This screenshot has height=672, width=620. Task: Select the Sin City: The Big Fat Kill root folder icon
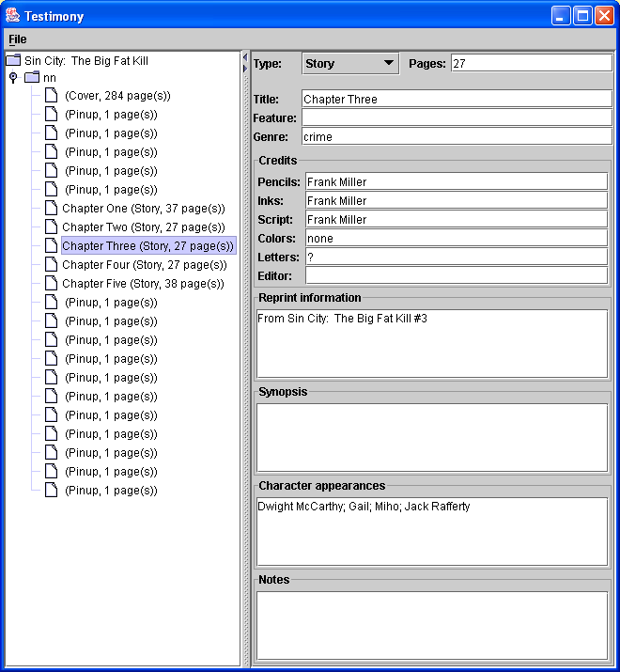(13, 60)
